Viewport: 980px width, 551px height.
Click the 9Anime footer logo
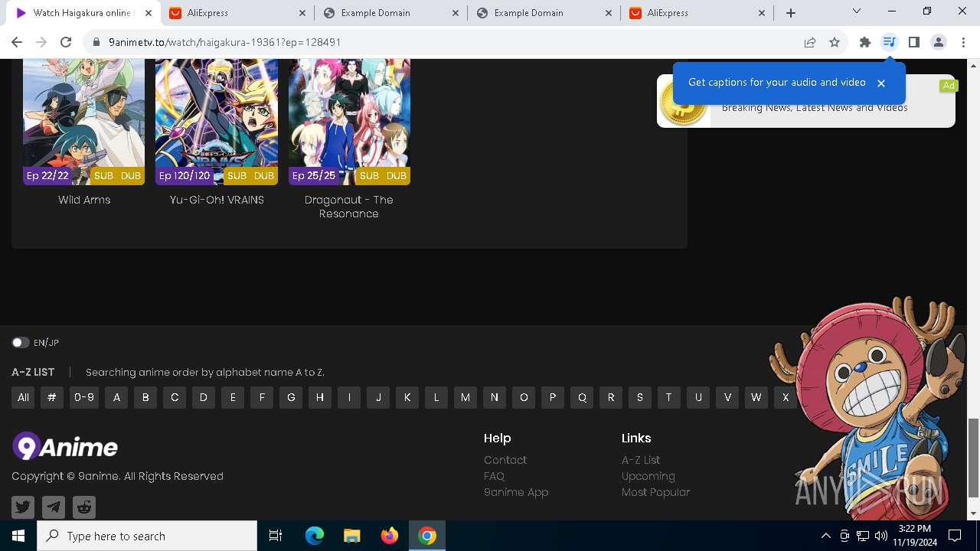click(x=65, y=446)
